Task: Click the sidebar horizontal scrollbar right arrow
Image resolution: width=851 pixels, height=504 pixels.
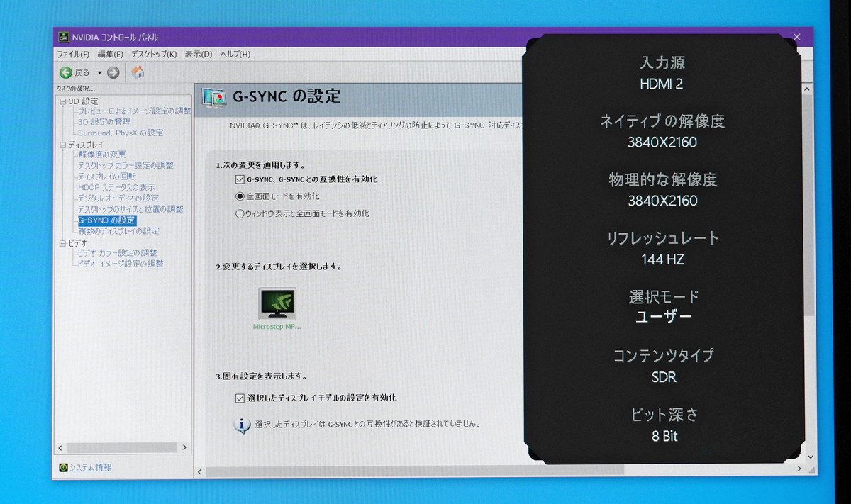Action: 185,448
